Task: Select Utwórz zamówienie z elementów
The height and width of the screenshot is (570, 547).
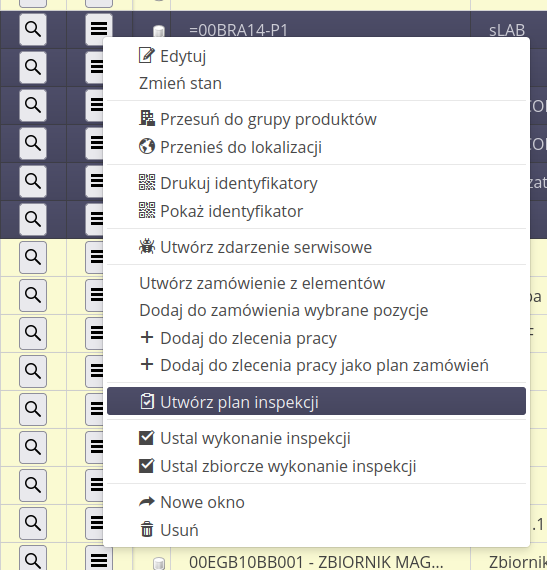Action: click(262, 283)
